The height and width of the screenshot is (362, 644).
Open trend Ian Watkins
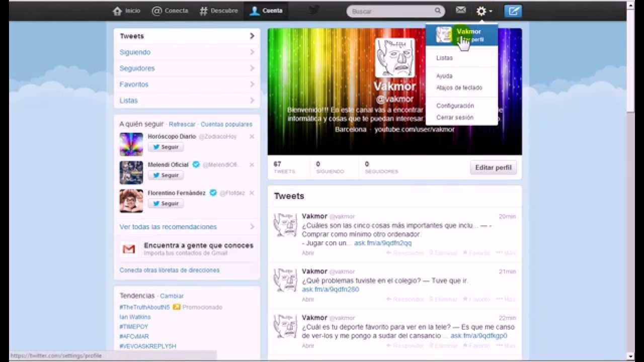135,317
